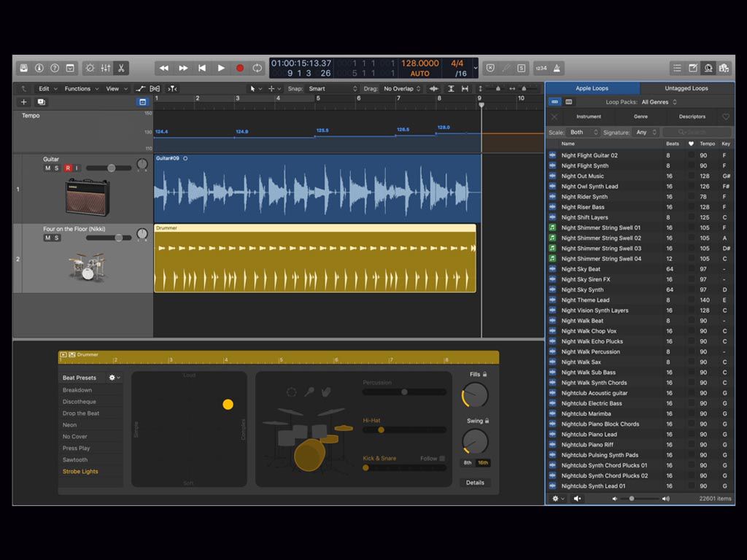Choose the Sawtooth beat preset

pos(75,460)
